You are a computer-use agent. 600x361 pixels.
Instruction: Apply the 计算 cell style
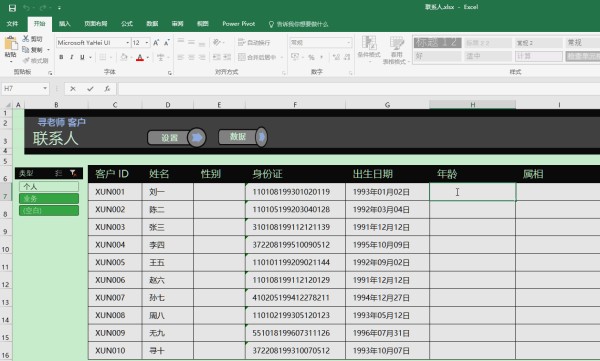[538, 56]
